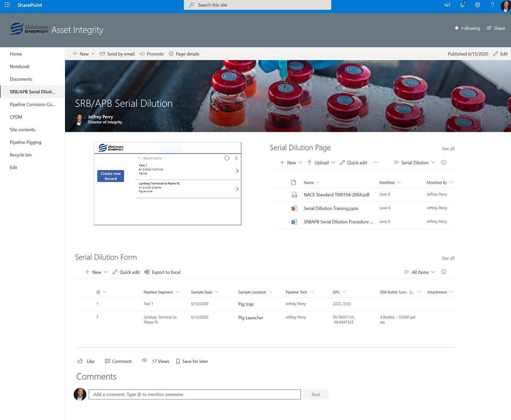The width and height of the screenshot is (511, 420).
Task: Click Share in site header
Action: pos(496,28)
